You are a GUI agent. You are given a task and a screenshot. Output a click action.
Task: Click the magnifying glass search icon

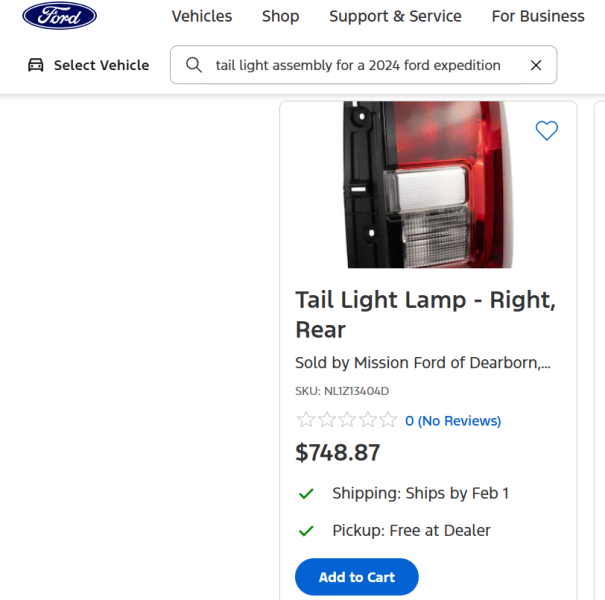click(194, 65)
